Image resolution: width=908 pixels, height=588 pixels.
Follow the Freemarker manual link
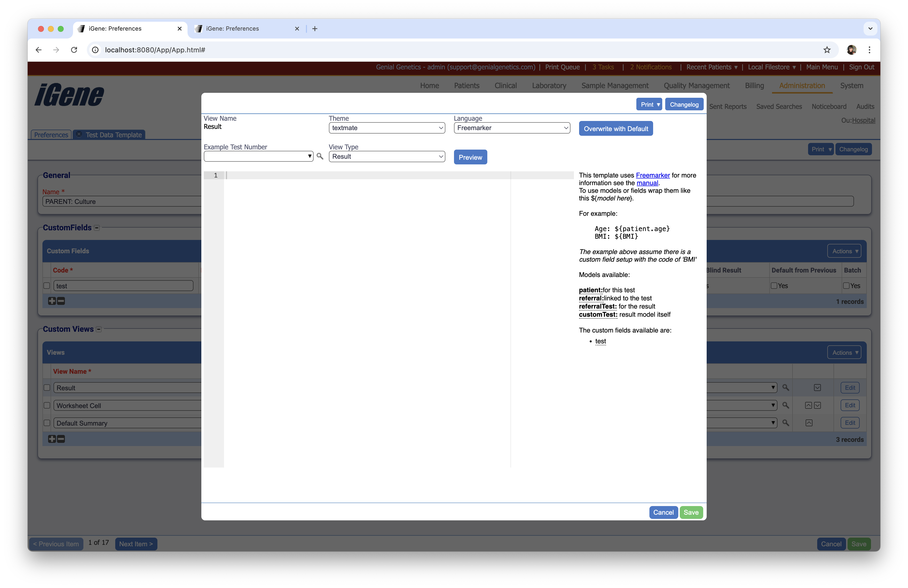click(647, 183)
